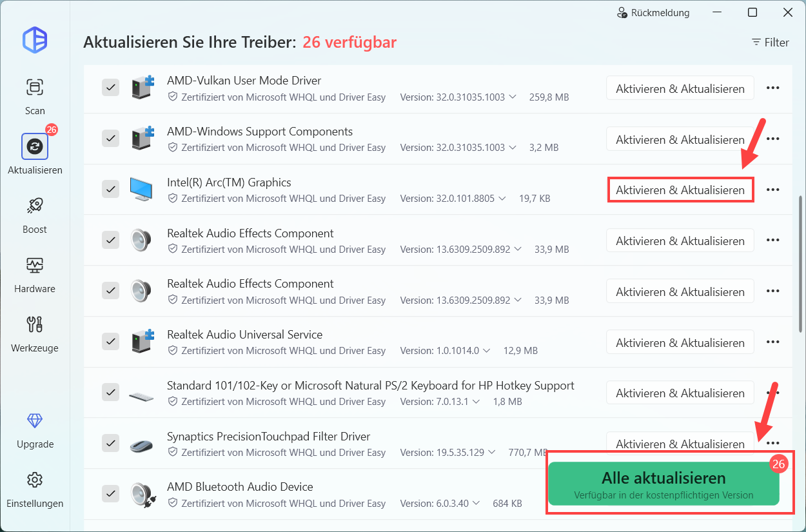Viewport: 806px width, 532px height.
Task: Click the Rückmeldung feedback link
Action: (653, 12)
